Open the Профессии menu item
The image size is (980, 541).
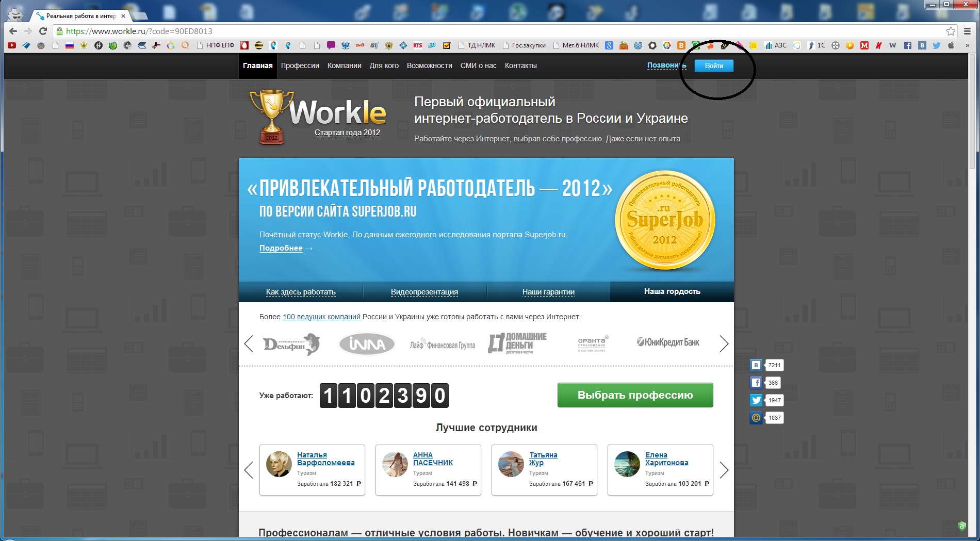(300, 65)
